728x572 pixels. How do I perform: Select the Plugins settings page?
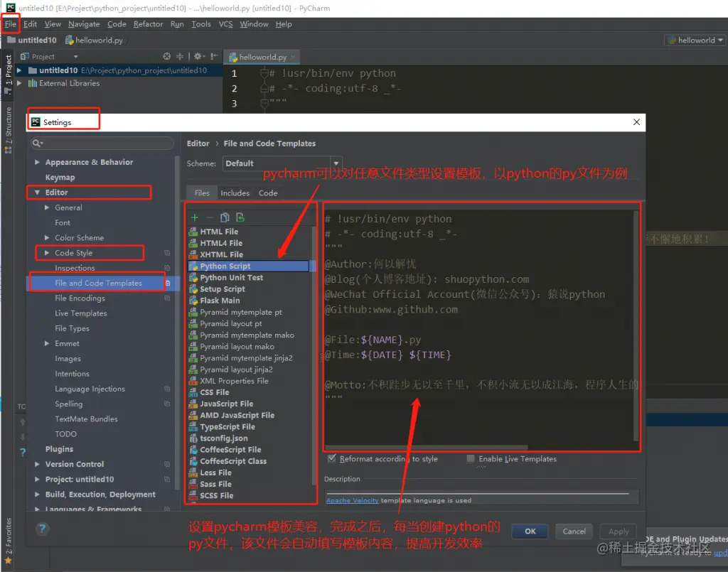point(59,448)
